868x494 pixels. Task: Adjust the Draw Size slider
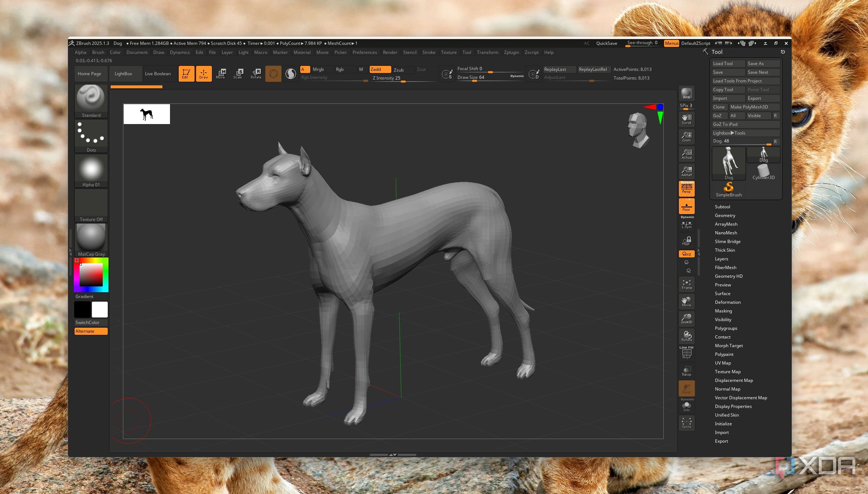490,78
